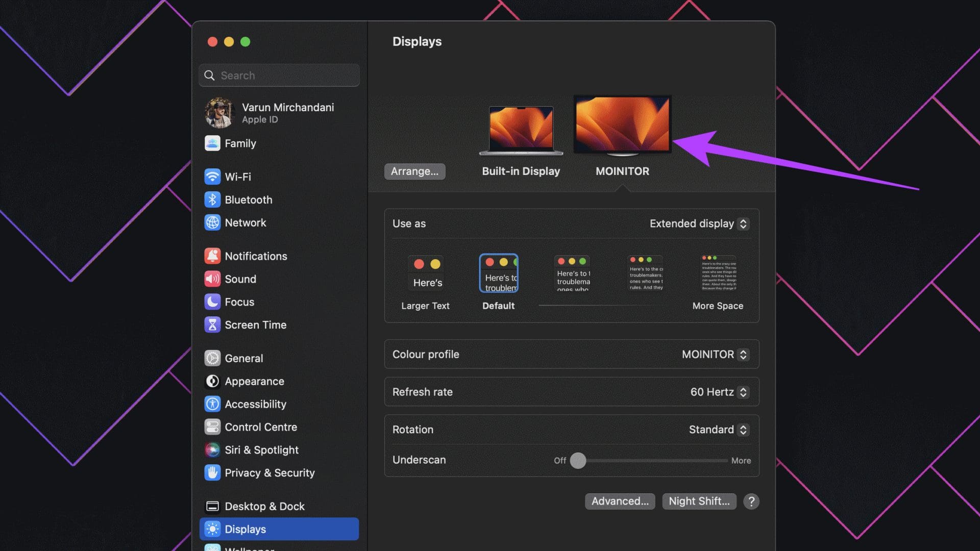Viewport: 980px width, 551px height.
Task: Click the Varun Mirchandani profile avatar
Action: [219, 113]
